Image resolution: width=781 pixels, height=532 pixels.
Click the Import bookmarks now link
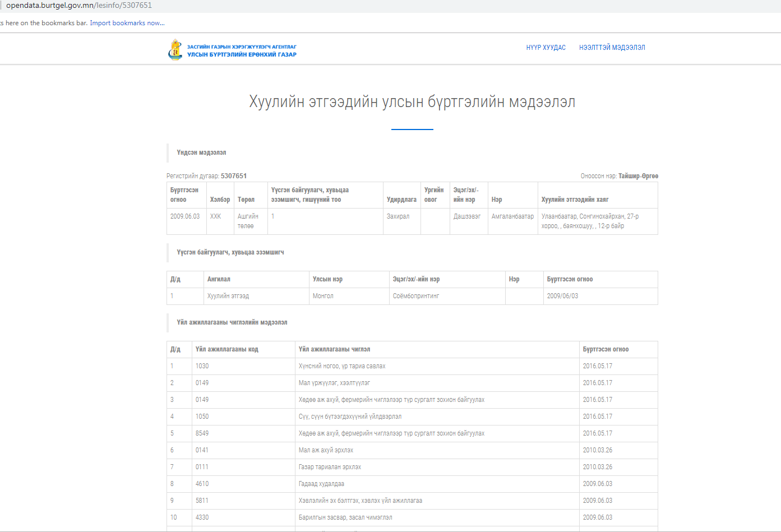(x=127, y=23)
